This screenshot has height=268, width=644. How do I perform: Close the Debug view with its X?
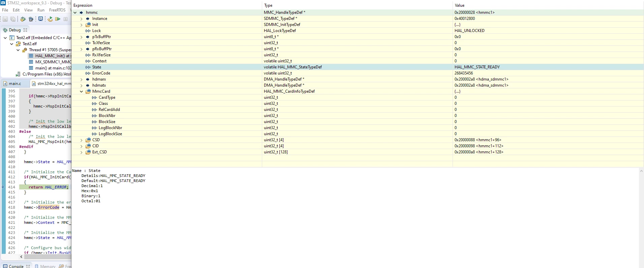coord(25,30)
